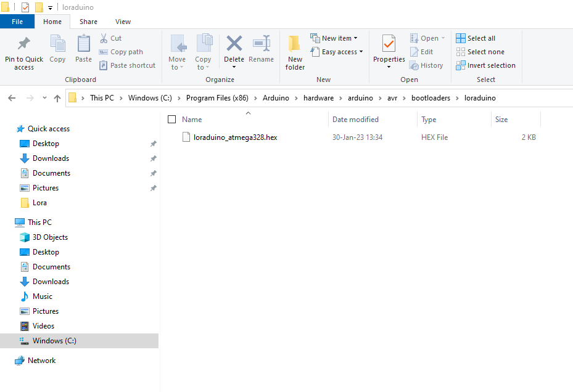Screen dimensions: 573x392
Task: Switch to the Share ribbon tab
Action: (88, 22)
